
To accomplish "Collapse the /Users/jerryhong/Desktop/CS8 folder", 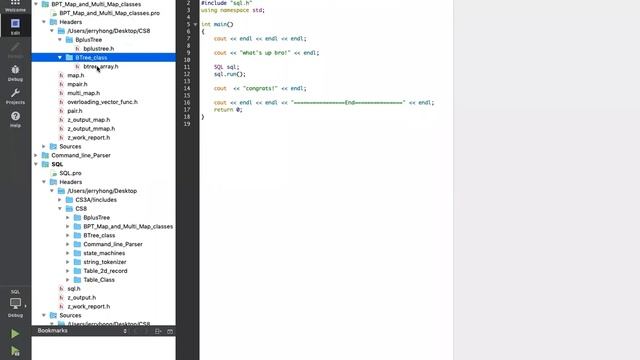I will [52, 31].
